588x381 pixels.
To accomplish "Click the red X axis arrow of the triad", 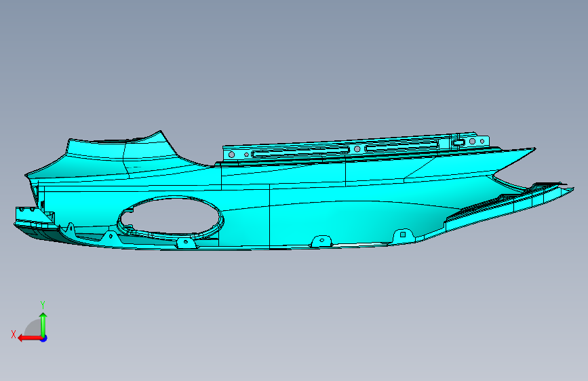I will click(x=29, y=338).
